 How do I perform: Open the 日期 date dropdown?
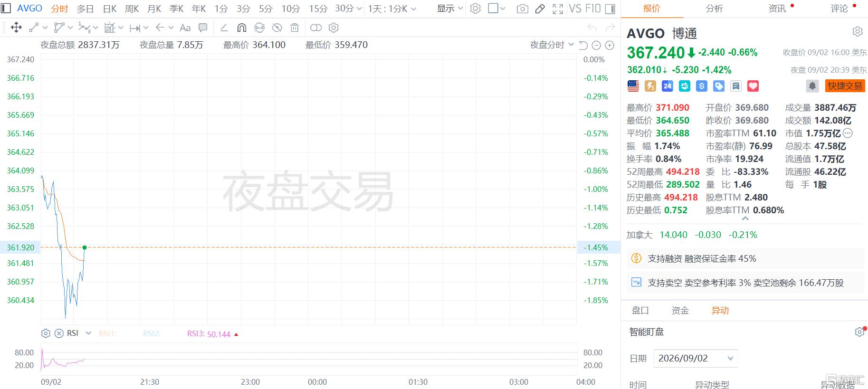(x=696, y=359)
